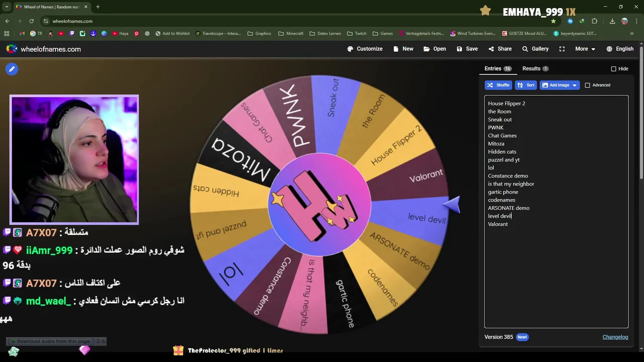Toggle the Hide checkbox
The width and height of the screenshot is (644, 362).
click(613, 69)
